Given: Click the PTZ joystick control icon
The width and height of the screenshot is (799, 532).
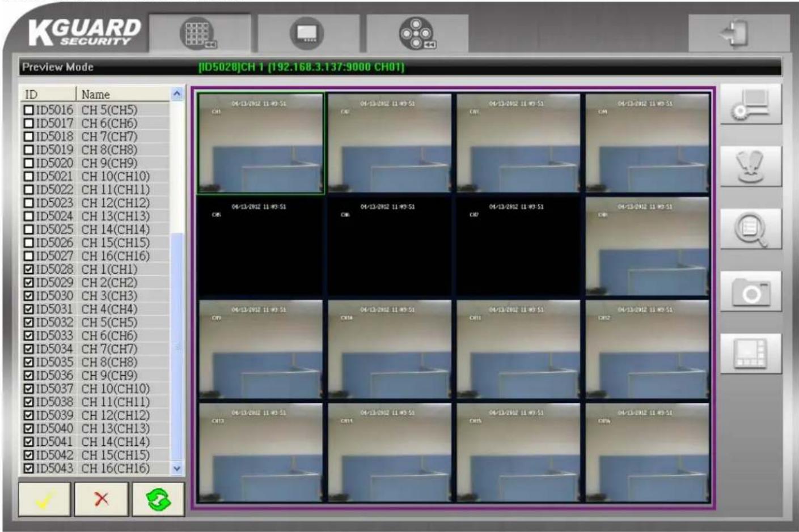Looking at the screenshot, I should [751, 167].
